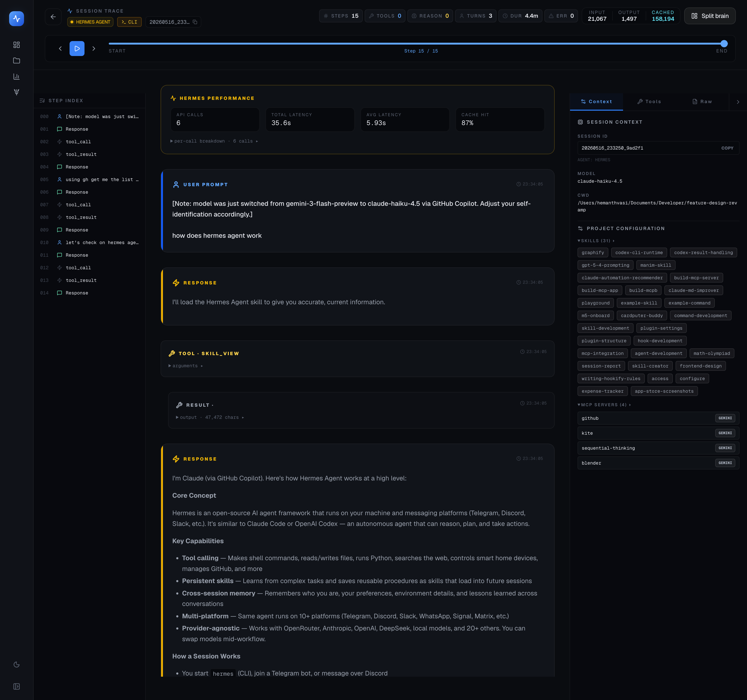Image resolution: width=747 pixels, height=700 pixels.
Task: Click the app-store-screenshots skill tag
Action: (x=664, y=391)
